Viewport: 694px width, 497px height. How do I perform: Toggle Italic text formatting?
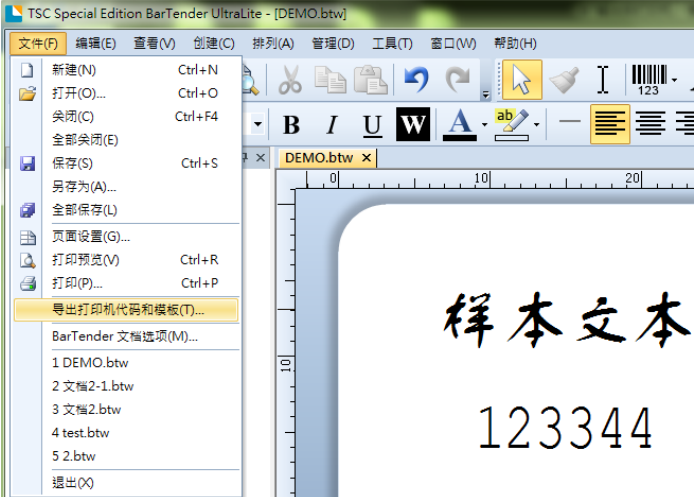coord(332,125)
